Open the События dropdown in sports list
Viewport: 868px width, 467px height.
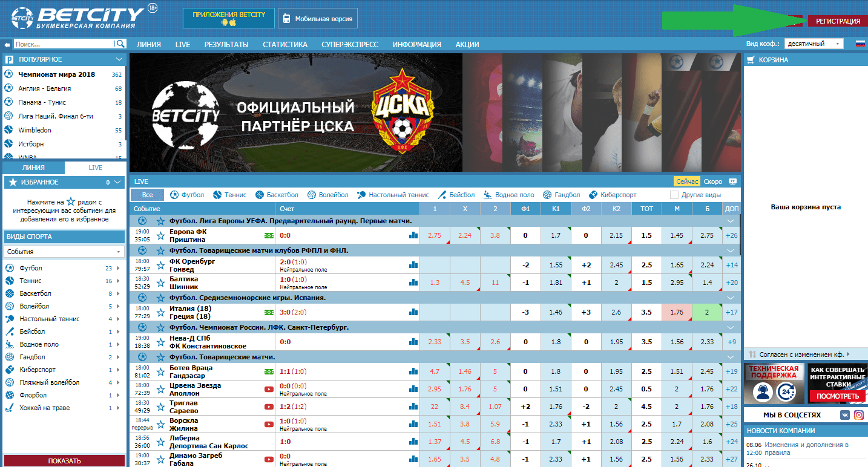click(64, 252)
